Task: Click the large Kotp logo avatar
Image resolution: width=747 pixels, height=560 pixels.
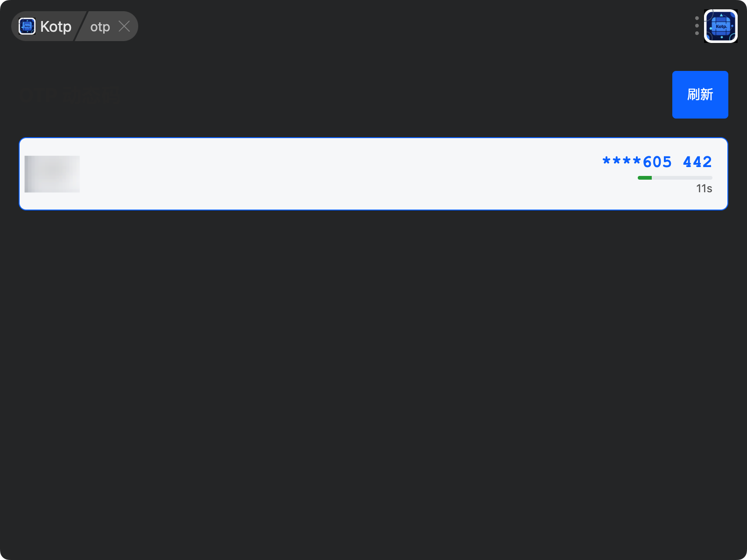Action: point(721,26)
